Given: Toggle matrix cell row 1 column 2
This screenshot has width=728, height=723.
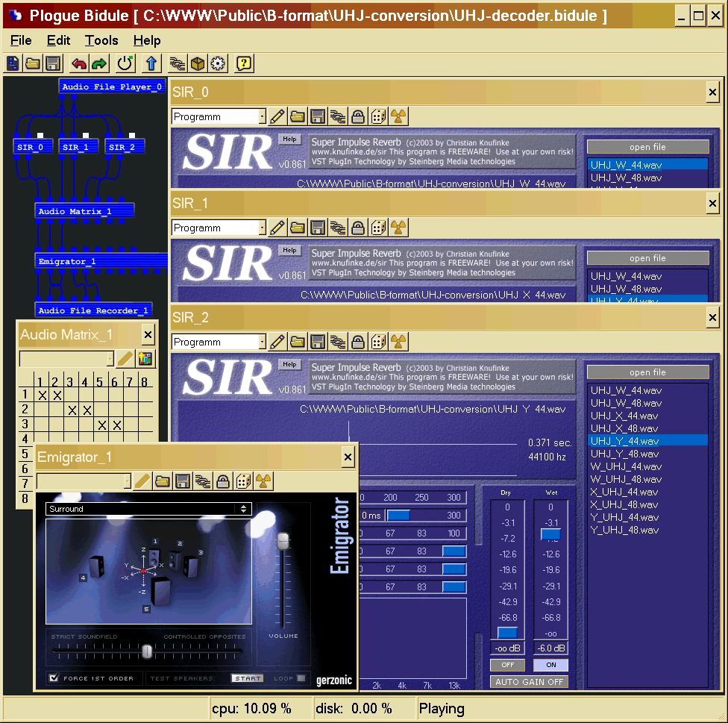Looking at the screenshot, I should [57, 395].
